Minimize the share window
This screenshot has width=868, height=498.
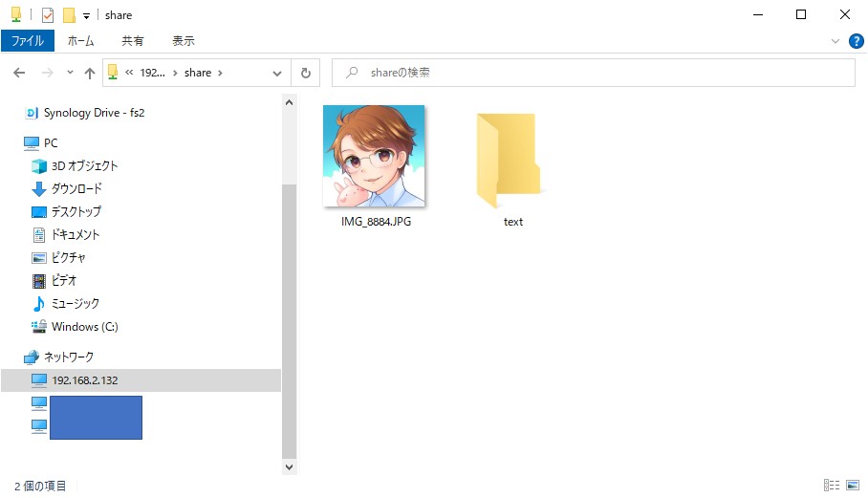point(758,15)
